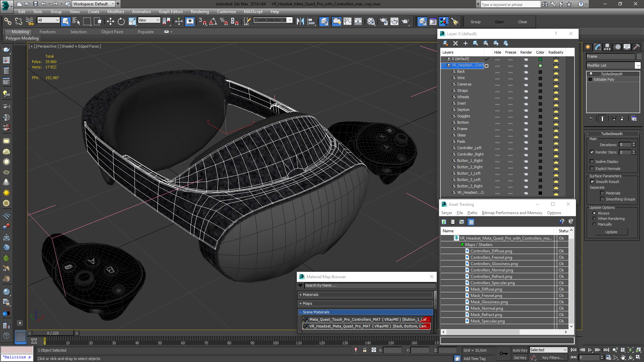Click Play Animation button
This screenshot has height=362, width=644.
(x=590, y=350)
